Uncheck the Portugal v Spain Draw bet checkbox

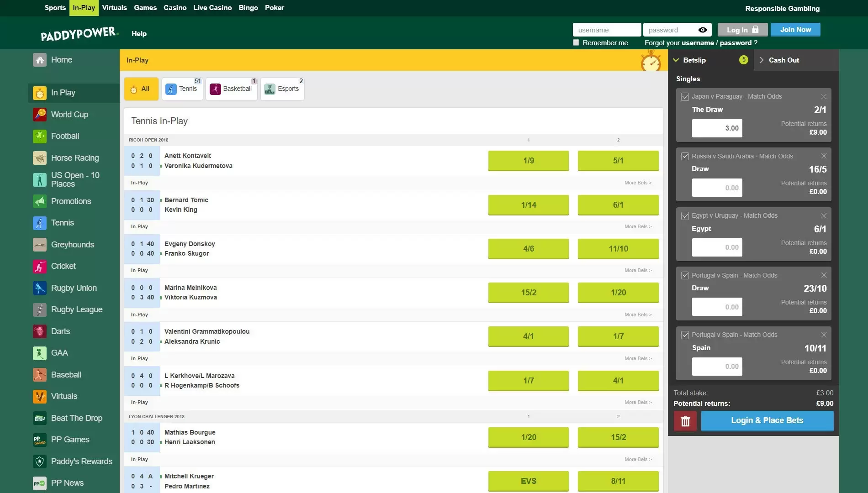(685, 275)
